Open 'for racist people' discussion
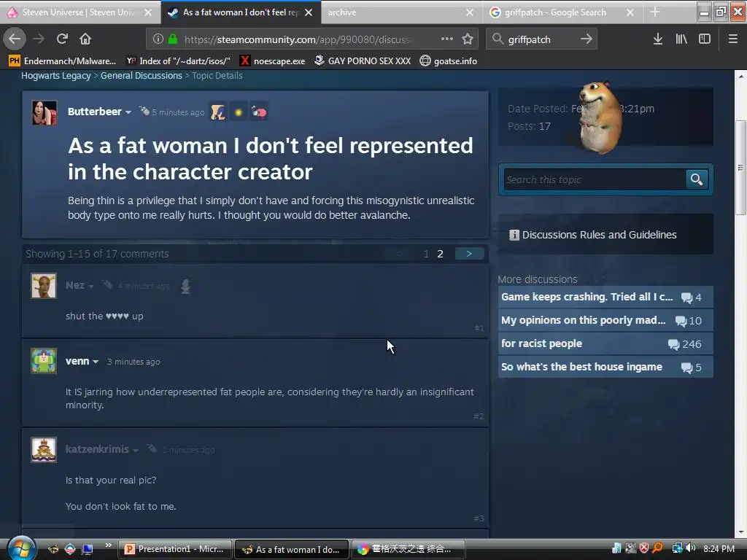 [x=605, y=344]
